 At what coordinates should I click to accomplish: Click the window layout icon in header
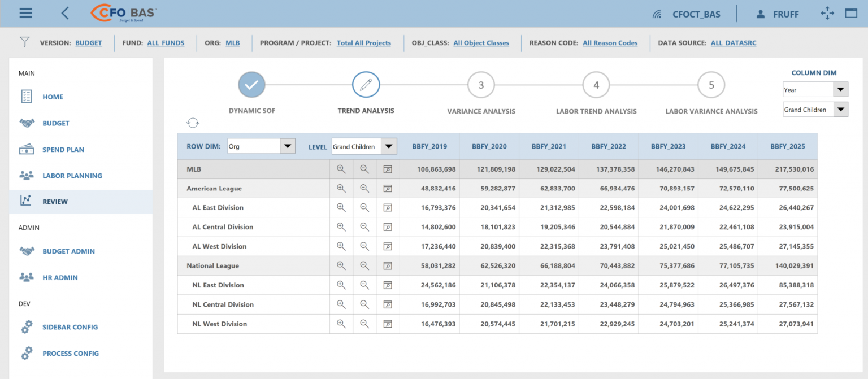coord(851,13)
